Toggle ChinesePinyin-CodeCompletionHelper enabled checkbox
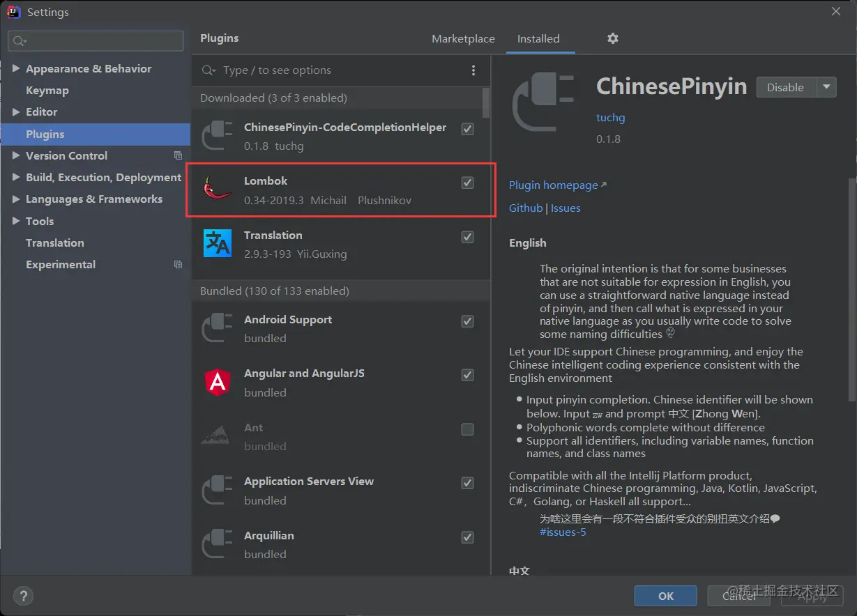This screenshot has height=616, width=857. 468,129
